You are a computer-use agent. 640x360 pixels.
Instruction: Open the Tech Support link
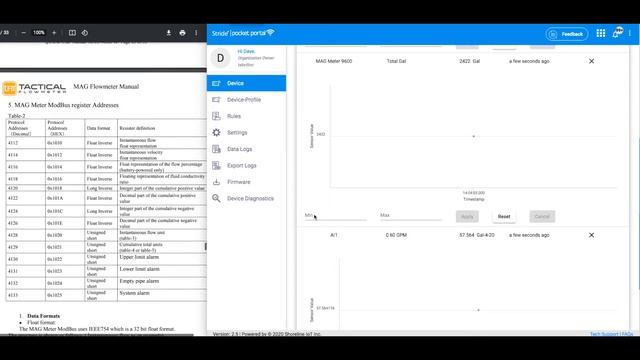pyautogui.click(x=604, y=334)
